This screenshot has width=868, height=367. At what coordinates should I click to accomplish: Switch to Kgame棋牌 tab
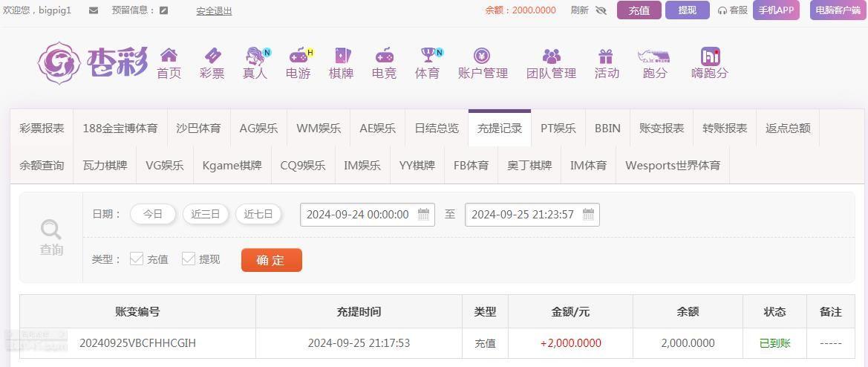(232, 166)
